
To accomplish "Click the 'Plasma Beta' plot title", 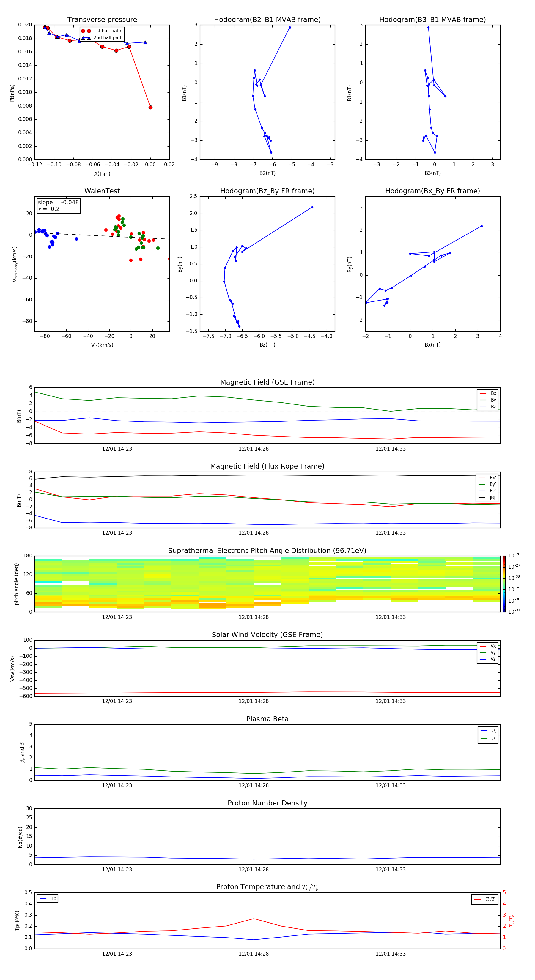I will tap(267, 719).
